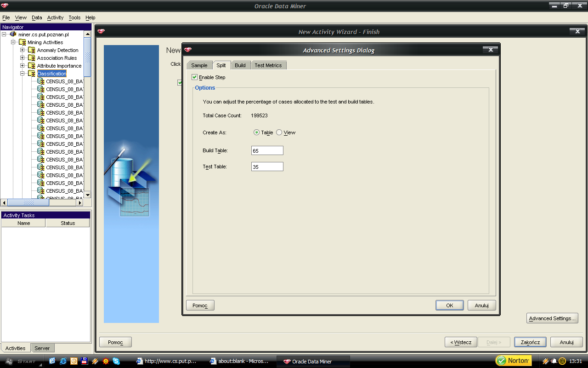Select the Table radio button
This screenshot has width=588, height=368.
pos(256,132)
